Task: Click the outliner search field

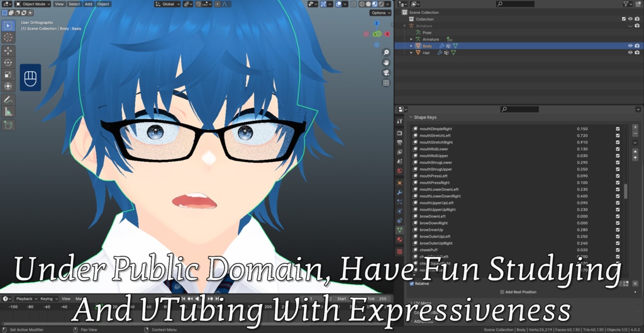Action: click(515, 4)
